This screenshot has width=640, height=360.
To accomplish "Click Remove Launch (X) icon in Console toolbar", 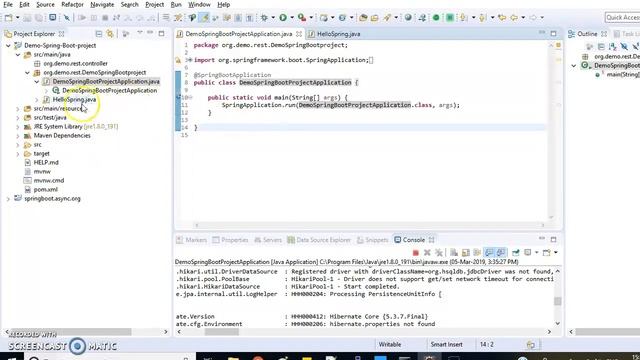I will click(427, 253).
